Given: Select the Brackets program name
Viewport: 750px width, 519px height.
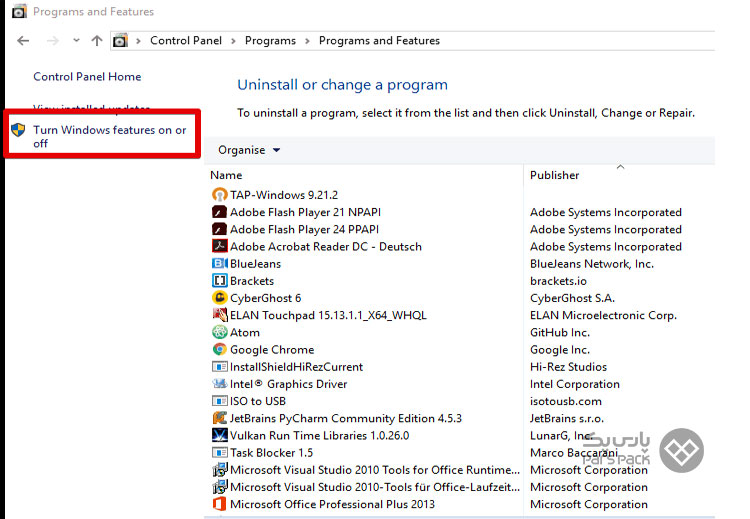Looking at the screenshot, I should pyautogui.click(x=252, y=281).
